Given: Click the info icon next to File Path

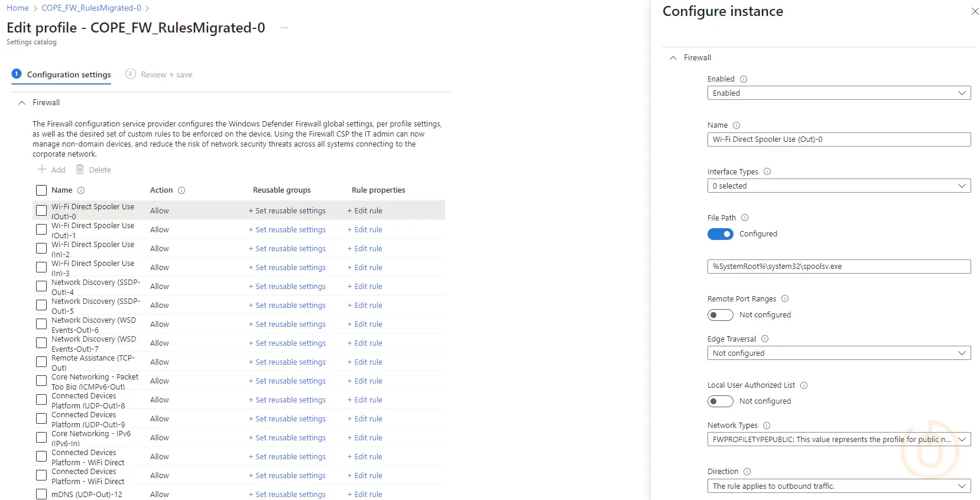Looking at the screenshot, I should (x=745, y=218).
